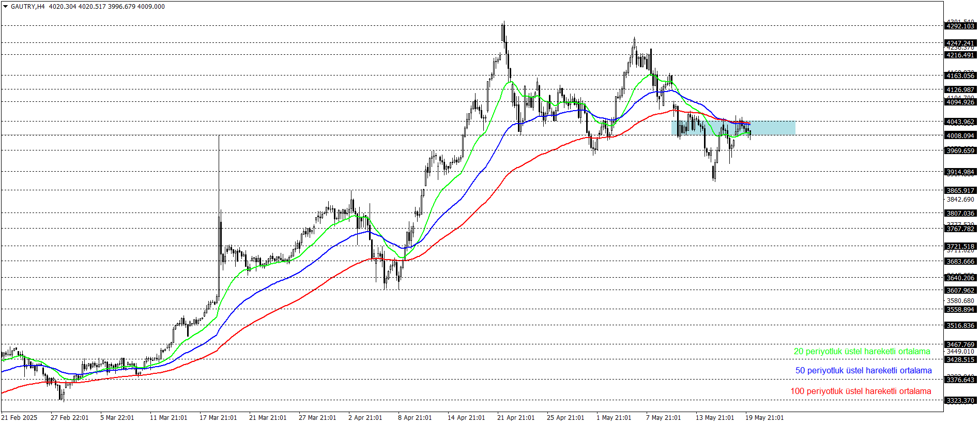Select the 3428.515 price level label
Viewport: 980px width, 424px height.
coord(960,360)
